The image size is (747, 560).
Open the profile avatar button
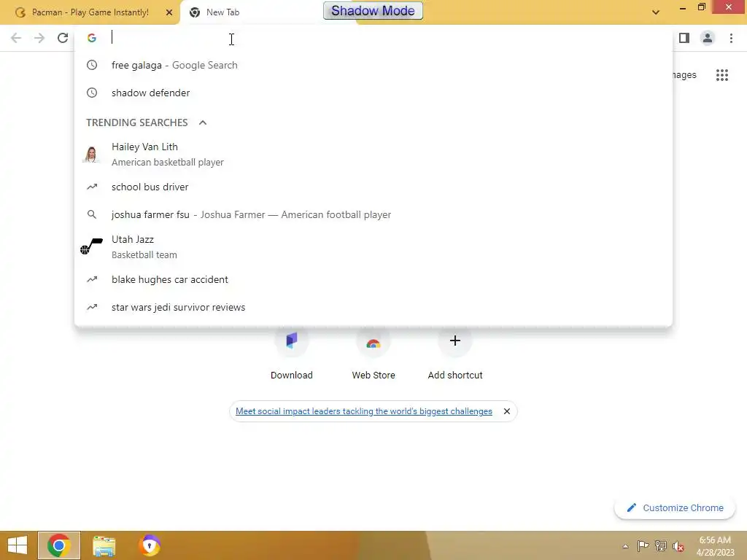pyautogui.click(x=708, y=38)
